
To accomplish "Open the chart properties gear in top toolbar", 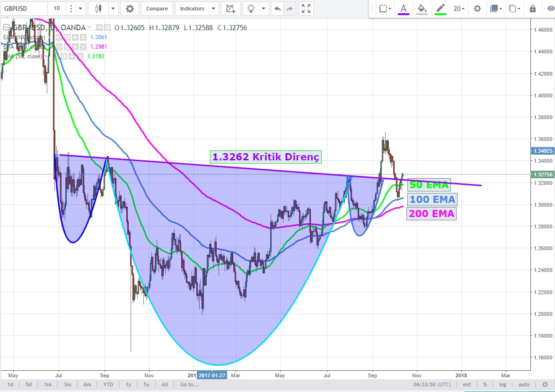I will click(x=130, y=9).
